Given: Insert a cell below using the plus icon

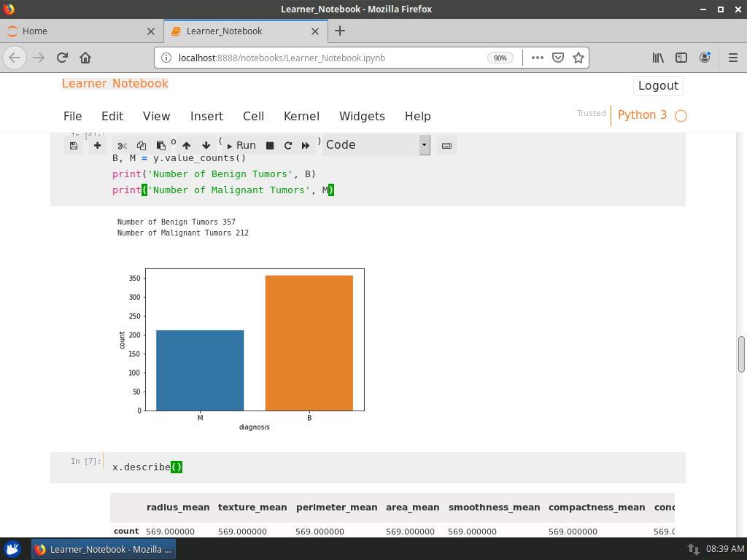Looking at the screenshot, I should click(97, 146).
